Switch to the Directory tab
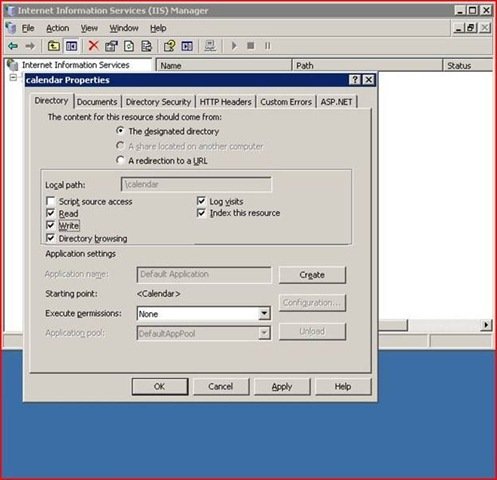The height and width of the screenshot is (480, 497). (x=51, y=101)
